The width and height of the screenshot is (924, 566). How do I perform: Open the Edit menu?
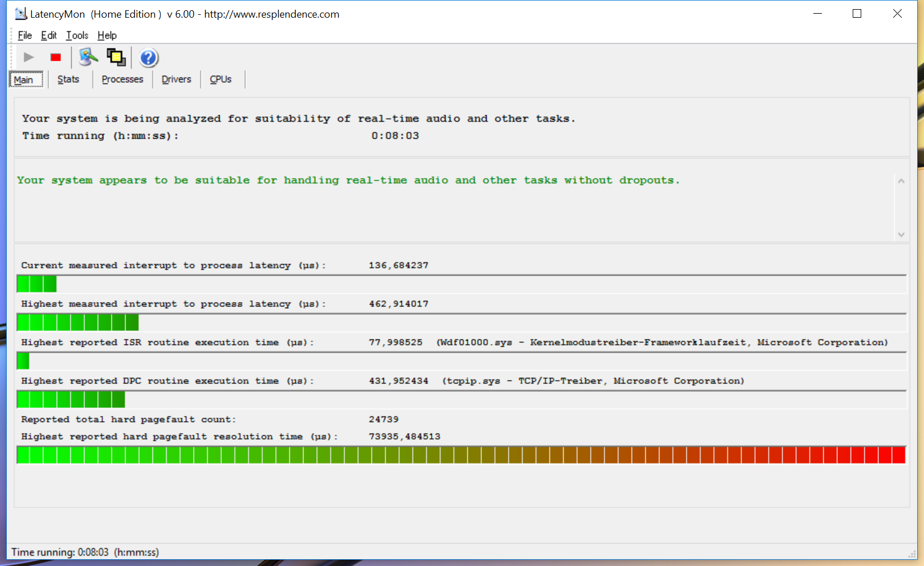(48, 35)
